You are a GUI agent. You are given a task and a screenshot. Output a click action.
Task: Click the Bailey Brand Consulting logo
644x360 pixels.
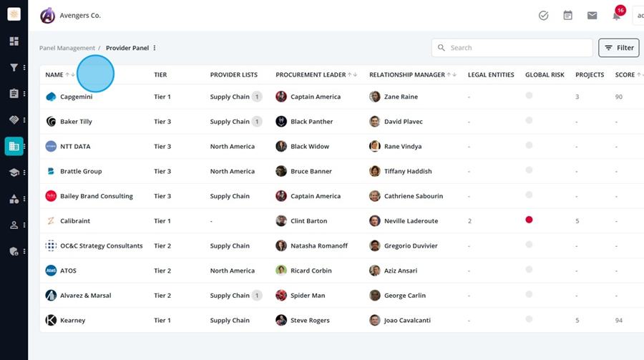click(x=51, y=196)
